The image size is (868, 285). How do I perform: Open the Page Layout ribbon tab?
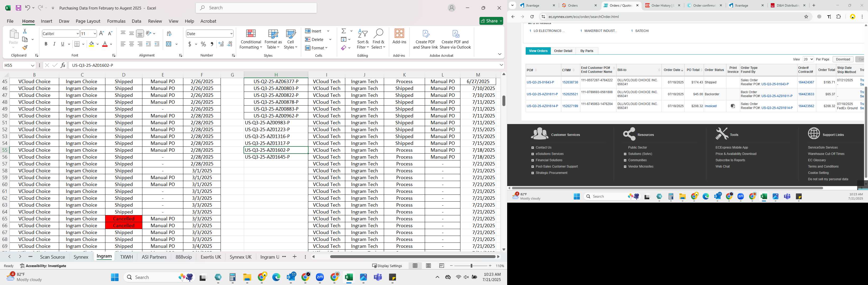tap(88, 21)
